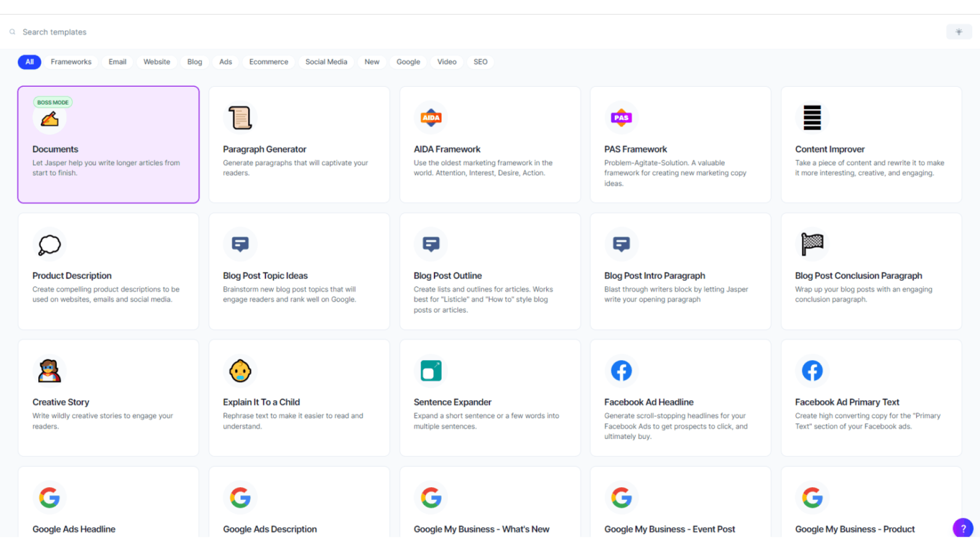This screenshot has height=551, width=980.
Task: Open the Sentence Expander teal icon
Action: pyautogui.click(x=431, y=371)
